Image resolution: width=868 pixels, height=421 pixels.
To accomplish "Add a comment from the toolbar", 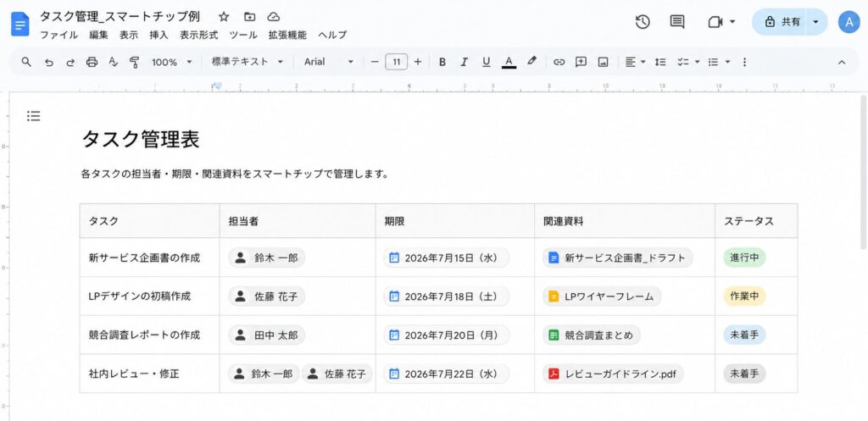I will pyautogui.click(x=581, y=62).
